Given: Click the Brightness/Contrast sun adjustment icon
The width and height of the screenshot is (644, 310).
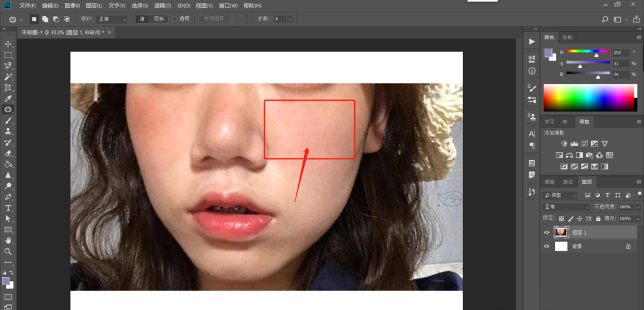Looking at the screenshot, I should point(564,144).
